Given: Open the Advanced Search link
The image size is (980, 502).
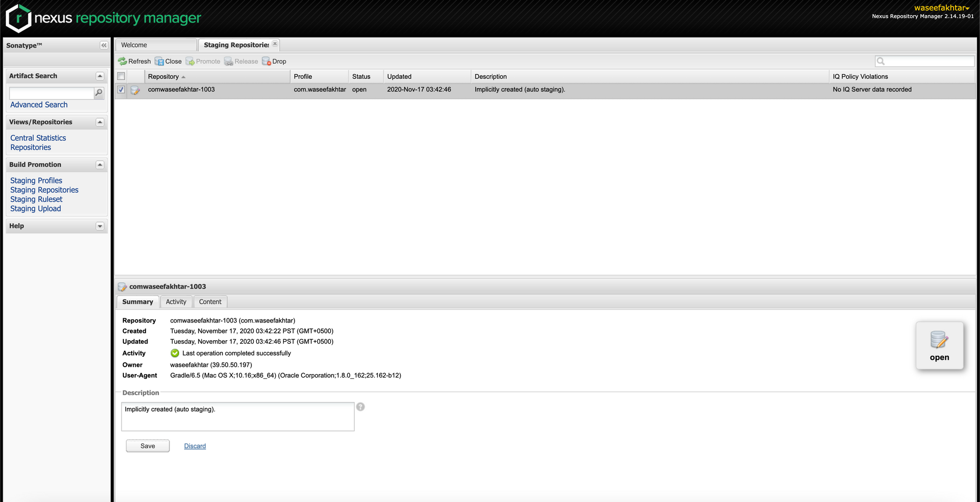Looking at the screenshot, I should point(39,105).
